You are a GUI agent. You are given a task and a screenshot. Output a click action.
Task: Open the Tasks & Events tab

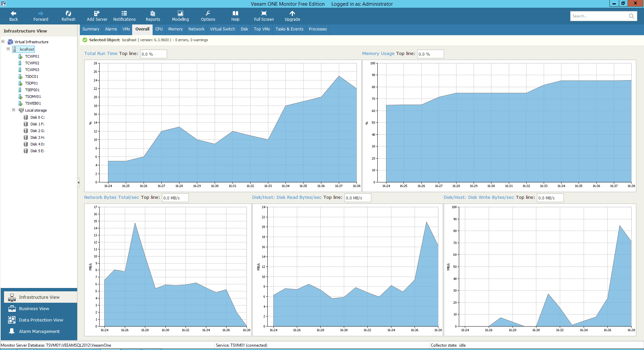(289, 29)
